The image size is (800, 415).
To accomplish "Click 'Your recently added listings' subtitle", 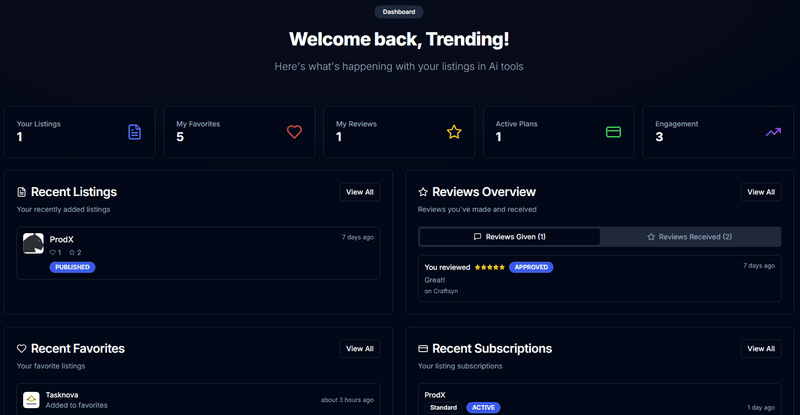I will click(63, 209).
